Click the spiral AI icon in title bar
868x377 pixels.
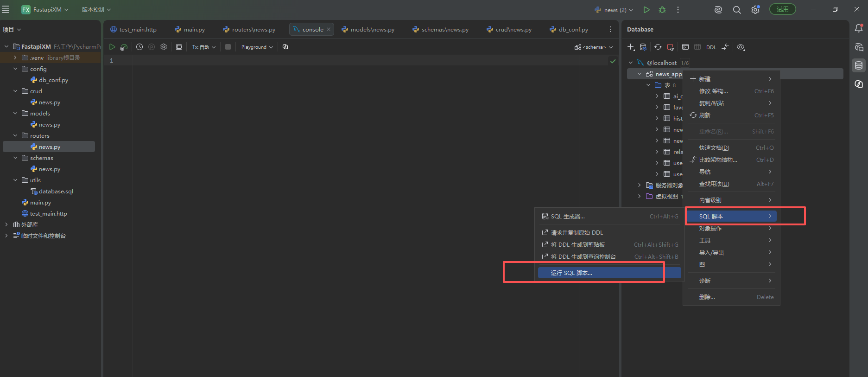click(718, 10)
